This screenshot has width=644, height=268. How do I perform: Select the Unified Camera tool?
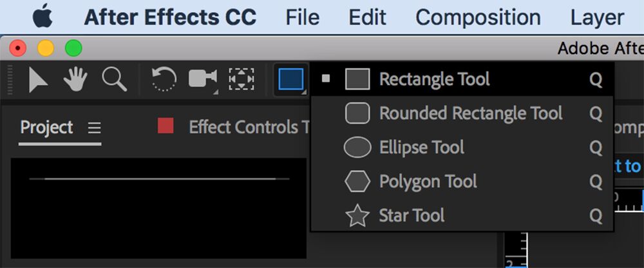point(202,80)
